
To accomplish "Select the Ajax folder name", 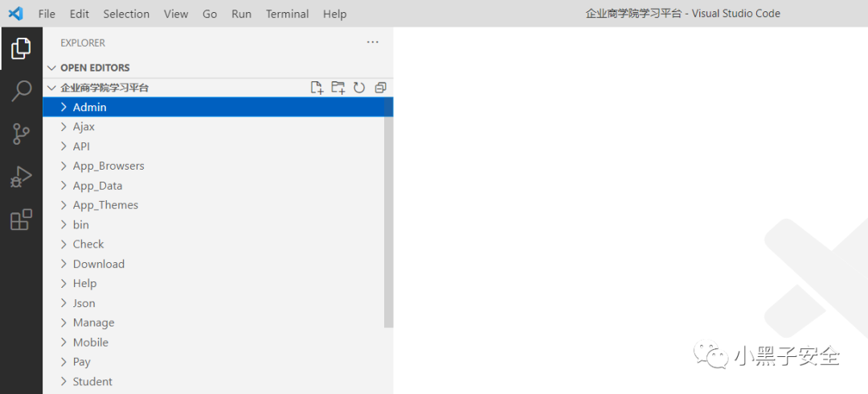I will point(84,127).
